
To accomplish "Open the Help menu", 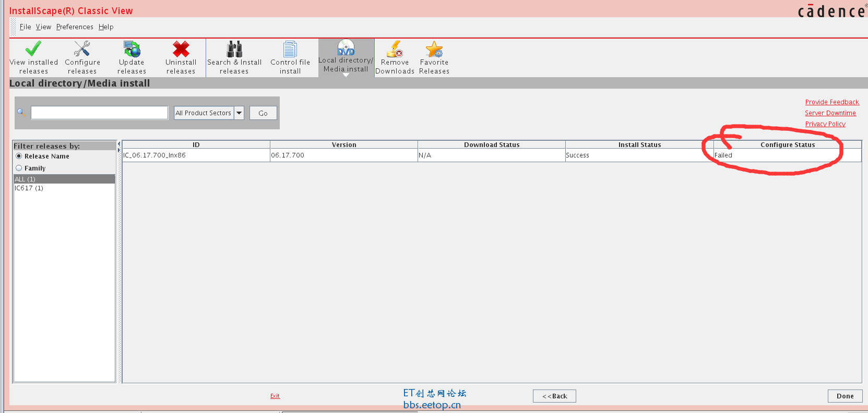I will coord(106,27).
